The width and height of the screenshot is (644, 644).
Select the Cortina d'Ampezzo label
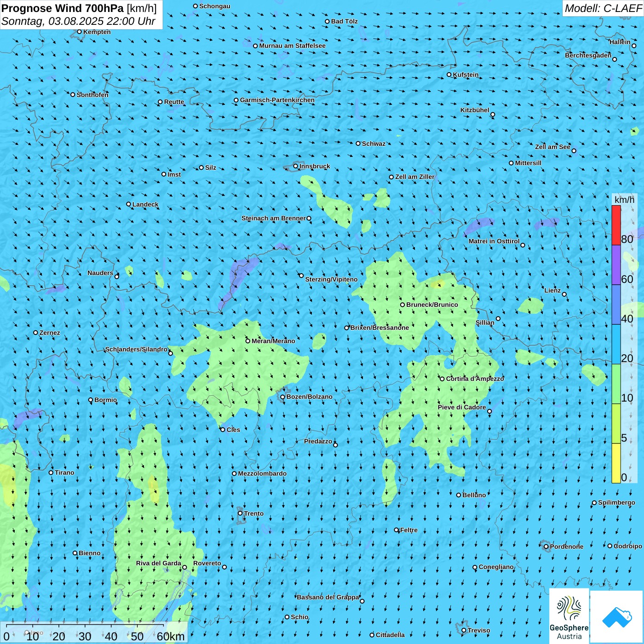click(475, 379)
